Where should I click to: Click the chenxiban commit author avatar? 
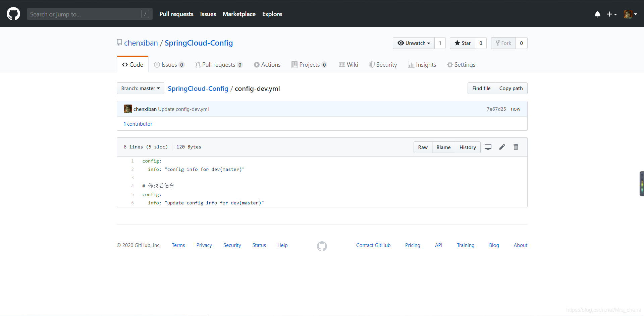click(128, 109)
